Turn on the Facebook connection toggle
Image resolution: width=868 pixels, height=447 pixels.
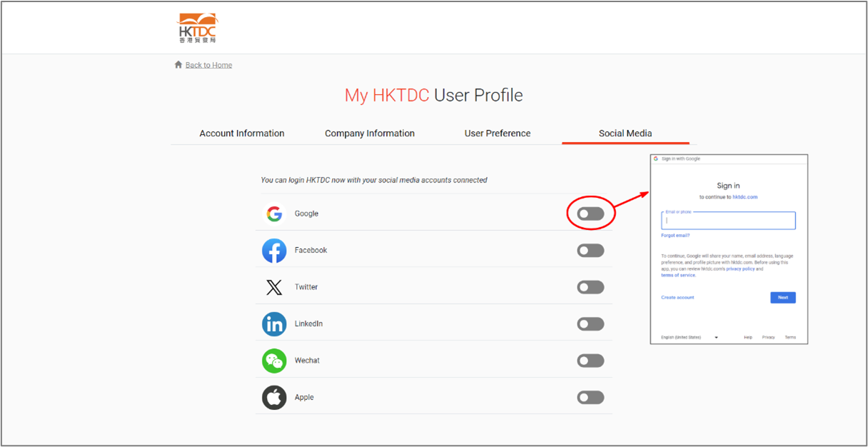590,251
